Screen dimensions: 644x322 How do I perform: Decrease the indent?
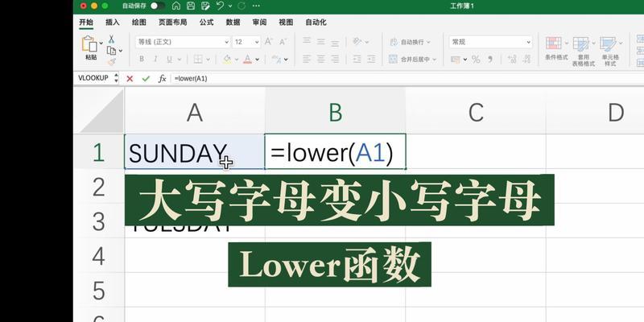tap(357, 59)
